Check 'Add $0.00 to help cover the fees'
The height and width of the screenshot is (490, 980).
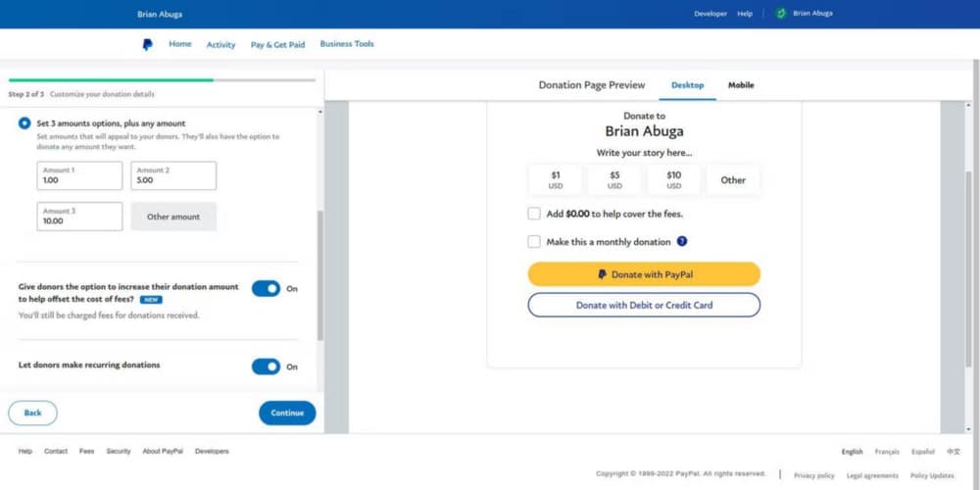click(534, 214)
